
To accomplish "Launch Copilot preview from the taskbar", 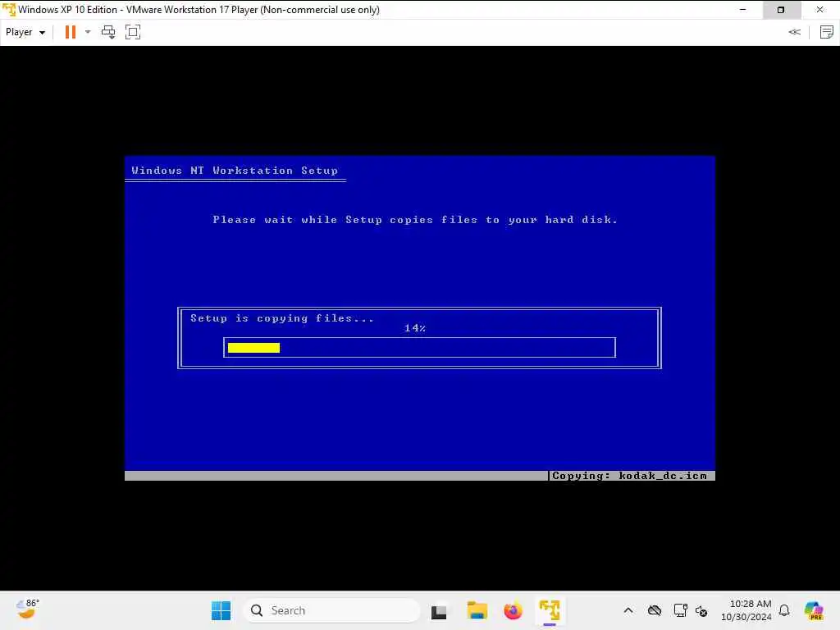I will click(x=814, y=610).
